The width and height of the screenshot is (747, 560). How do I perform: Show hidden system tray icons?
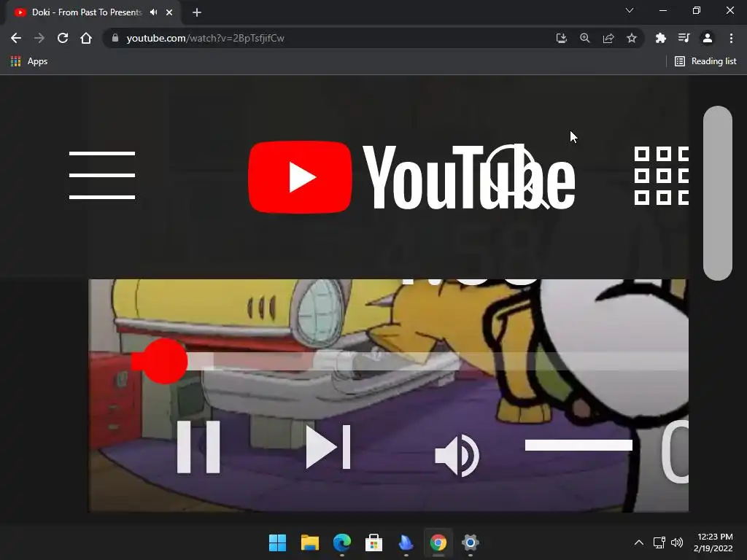tap(639, 542)
